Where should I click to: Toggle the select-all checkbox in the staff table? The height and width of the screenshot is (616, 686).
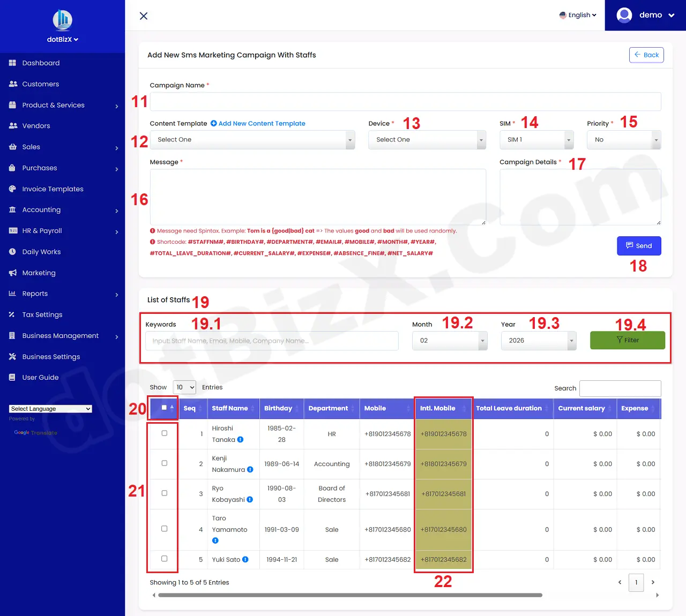[x=163, y=408]
